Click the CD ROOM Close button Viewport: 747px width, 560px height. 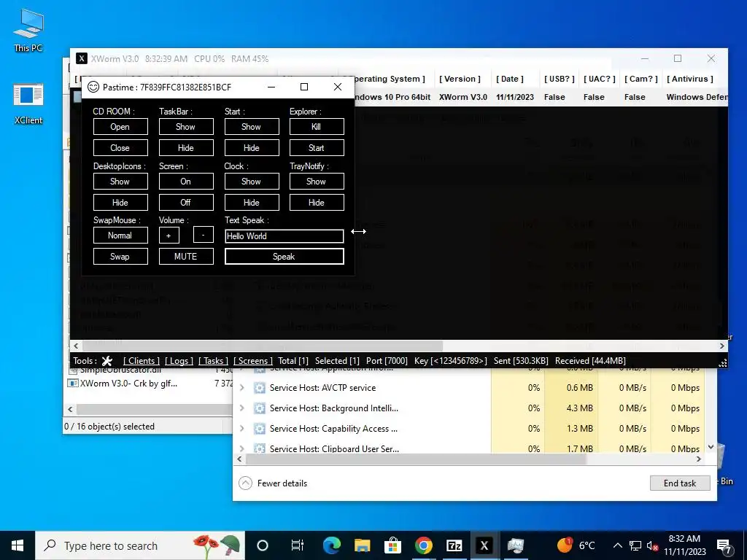(120, 147)
